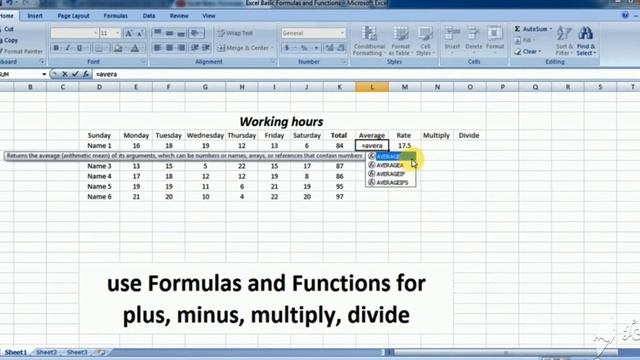
Task: Apply Comma Style number format
Action: pos(316,48)
